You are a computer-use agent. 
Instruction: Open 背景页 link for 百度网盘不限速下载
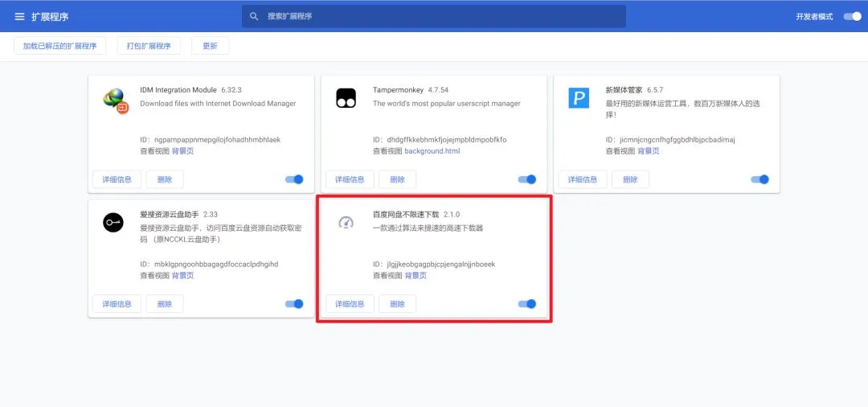tap(416, 276)
